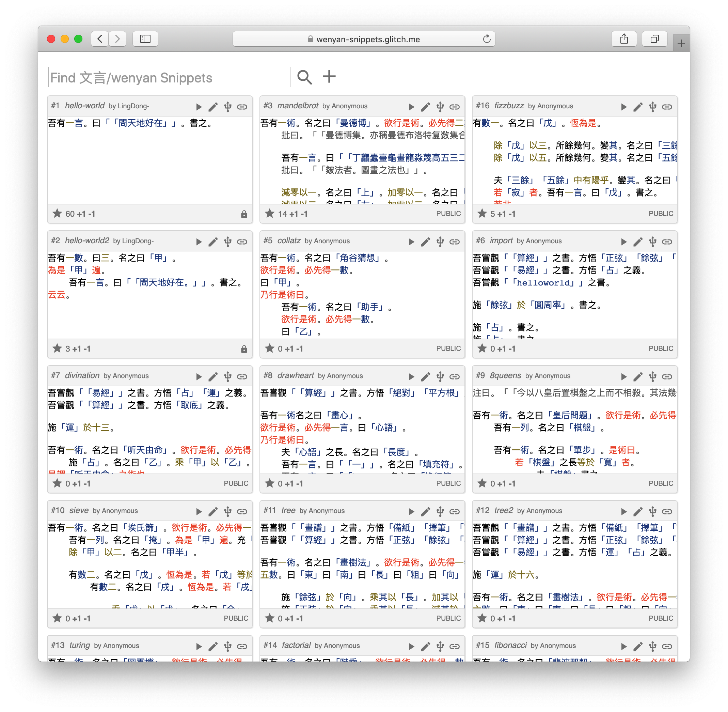Click the hello-world code area
The height and width of the screenshot is (712, 728).
(x=150, y=160)
